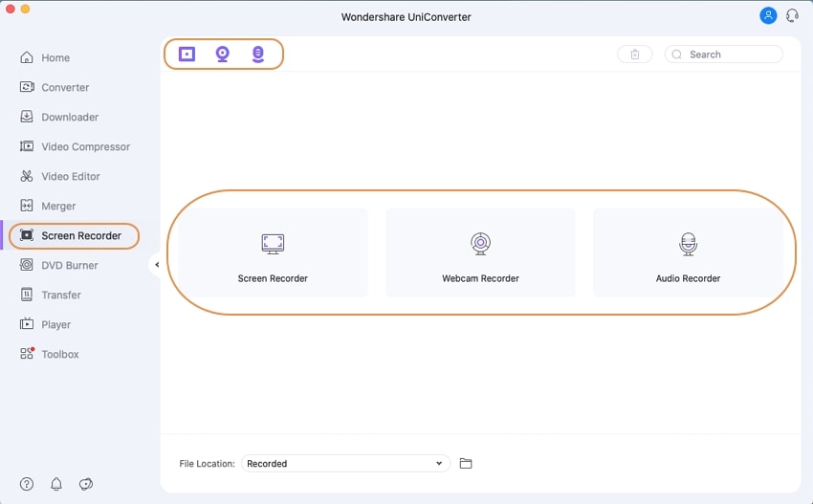The width and height of the screenshot is (813, 504).
Task: Collapse the sidebar with the arrow
Action: pyautogui.click(x=156, y=265)
